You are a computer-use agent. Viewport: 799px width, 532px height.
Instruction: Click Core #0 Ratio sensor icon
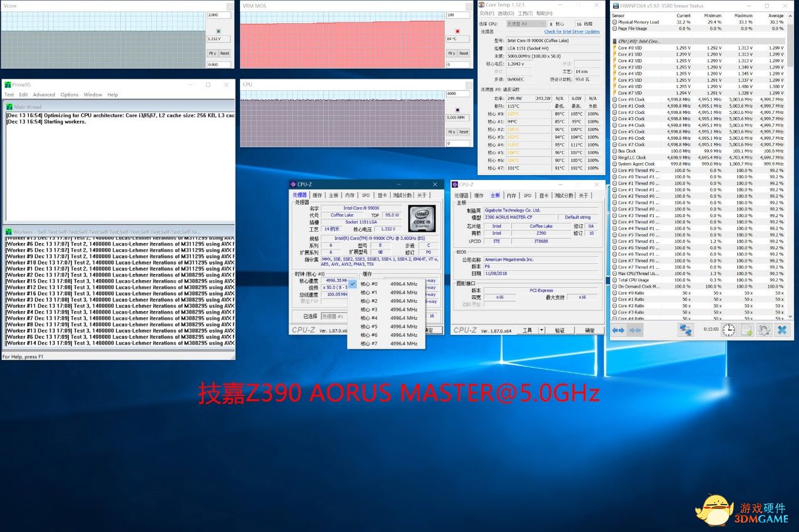click(614, 293)
